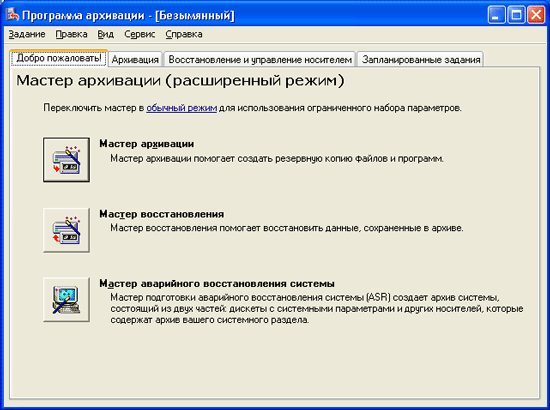Click description about данные, сохраненные в архиве

click(287, 228)
